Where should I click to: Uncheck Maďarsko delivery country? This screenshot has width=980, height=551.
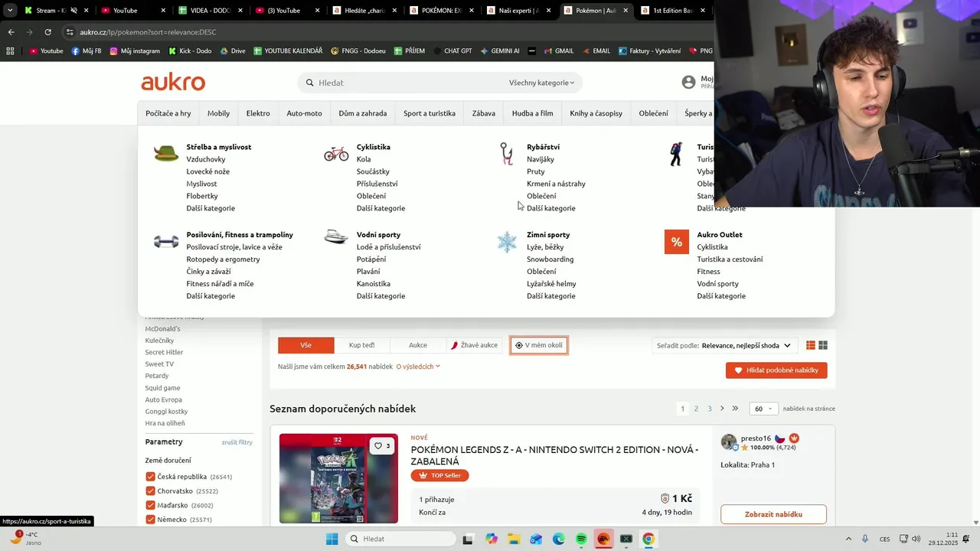point(150,506)
